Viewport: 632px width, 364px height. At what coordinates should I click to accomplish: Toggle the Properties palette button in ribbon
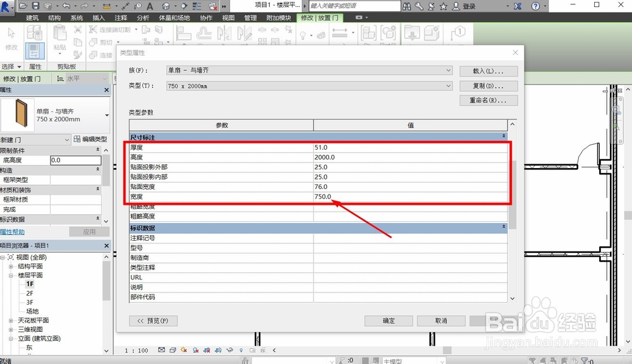35,51
